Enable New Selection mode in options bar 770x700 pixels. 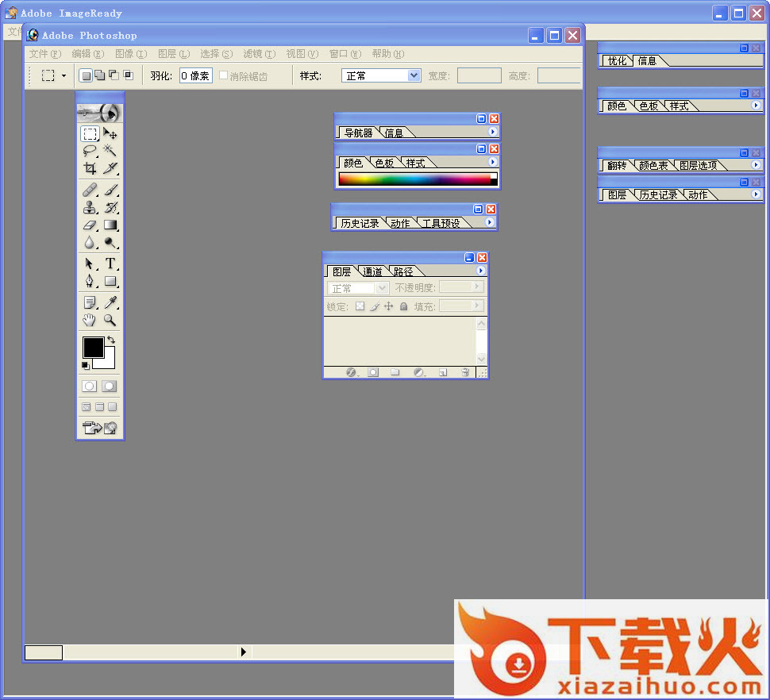click(x=86, y=75)
